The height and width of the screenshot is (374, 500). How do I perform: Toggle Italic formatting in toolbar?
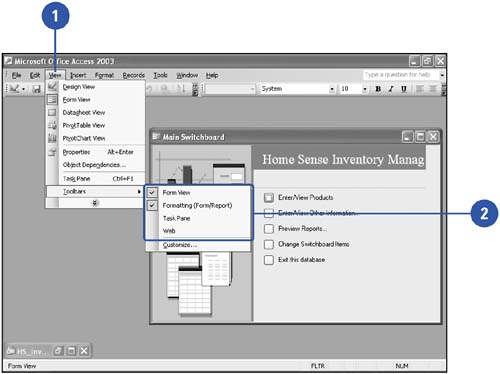click(391, 89)
